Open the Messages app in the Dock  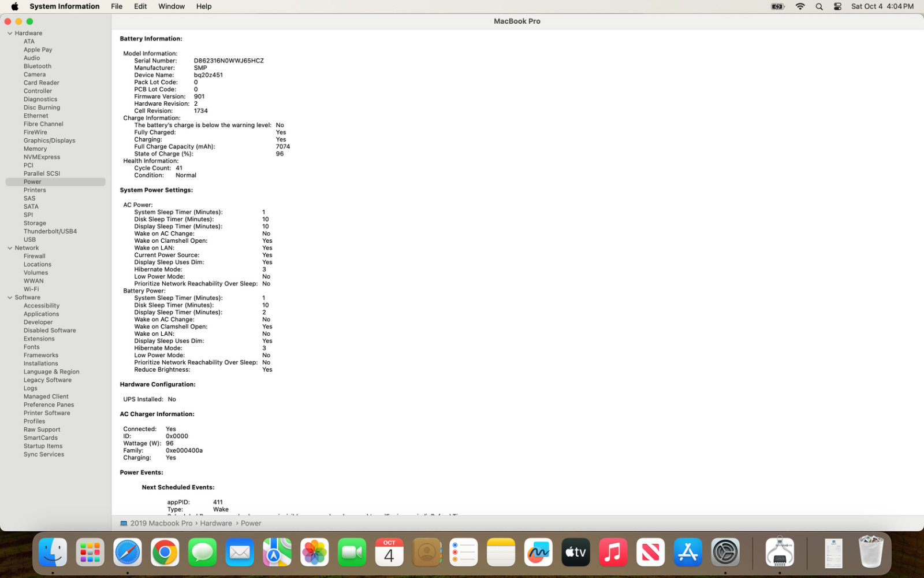click(202, 552)
